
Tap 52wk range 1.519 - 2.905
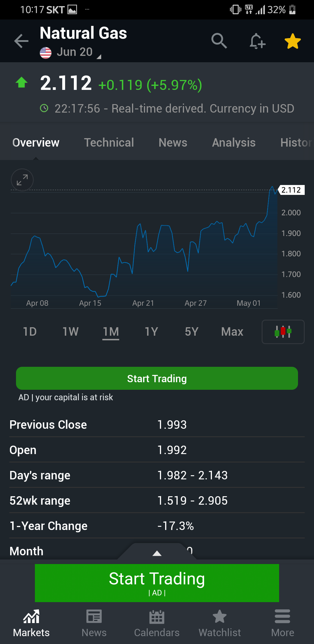[192, 501]
